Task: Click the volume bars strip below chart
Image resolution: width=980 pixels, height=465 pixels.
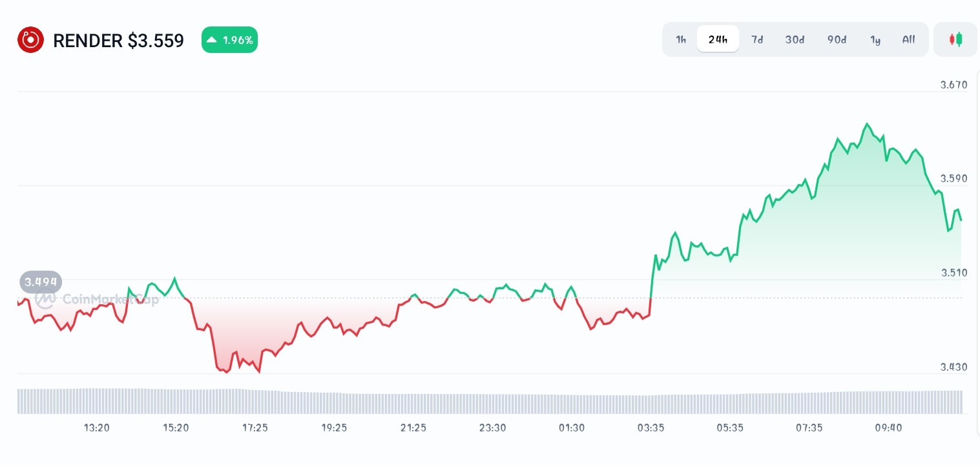Action: point(490,401)
